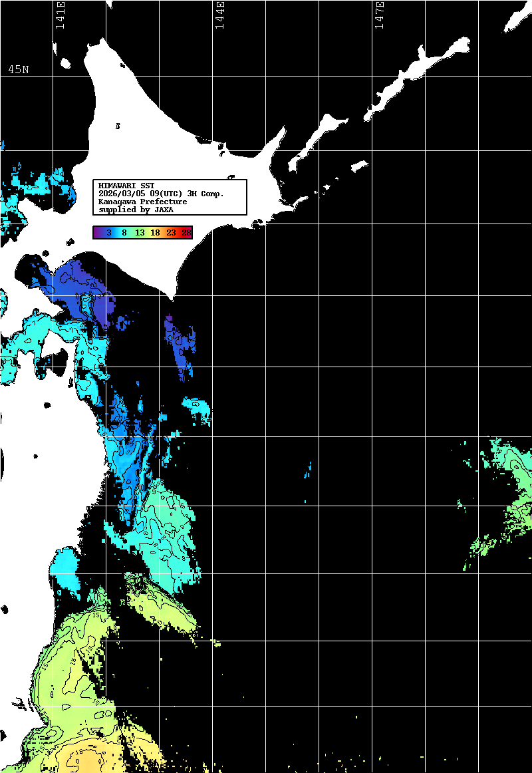This screenshot has width=532, height=773.
Task: Click the Kanagawa Prefecture label
Action: coord(142,202)
